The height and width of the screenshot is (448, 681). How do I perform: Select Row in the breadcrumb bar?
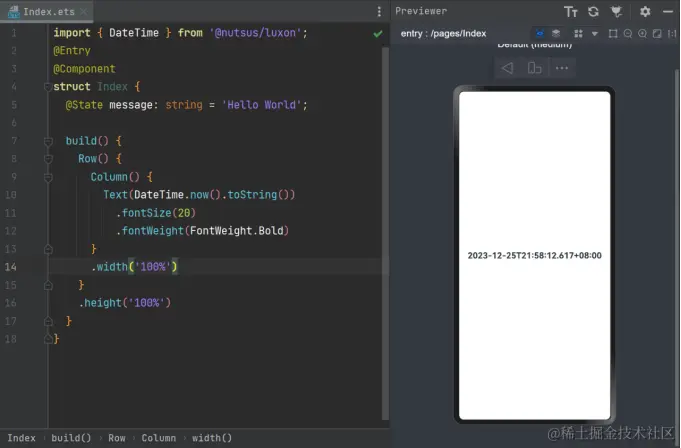click(117, 438)
